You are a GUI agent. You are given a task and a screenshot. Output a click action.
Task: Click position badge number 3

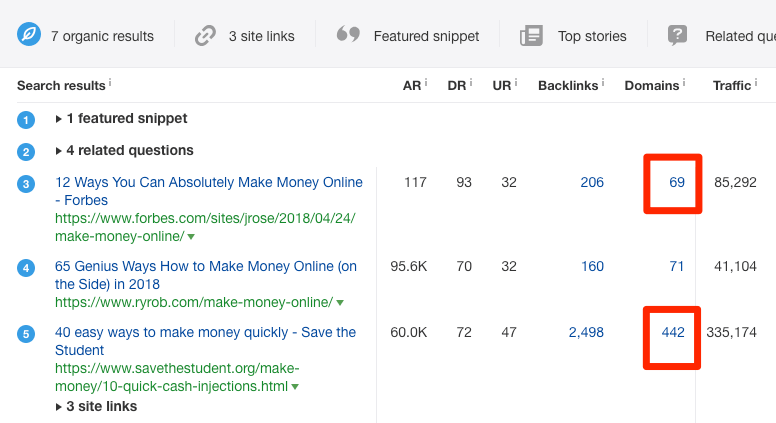26,184
